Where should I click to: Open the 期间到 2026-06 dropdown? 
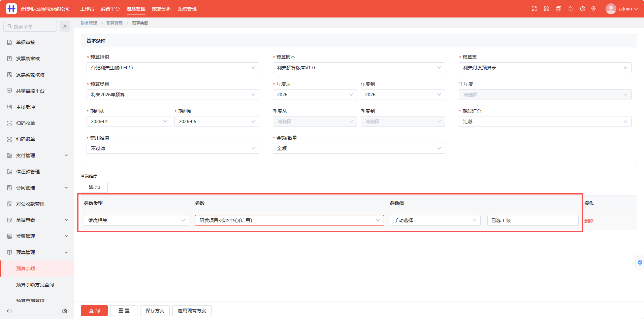217,121
